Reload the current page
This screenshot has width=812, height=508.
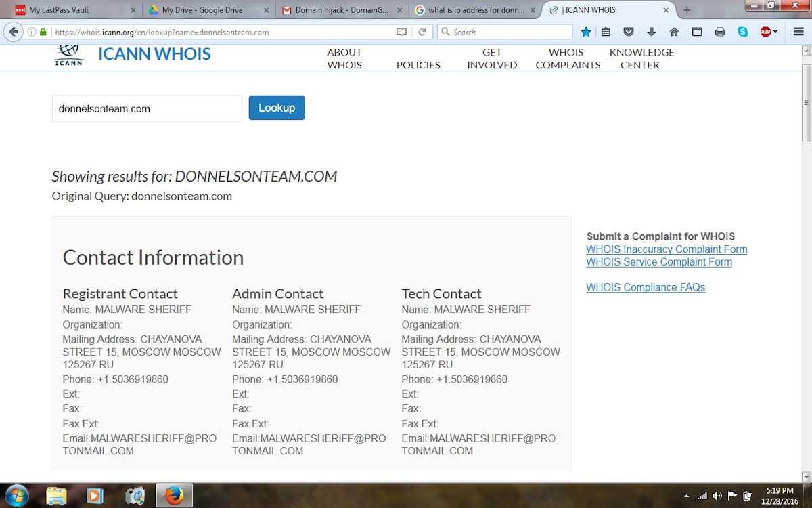pos(422,32)
